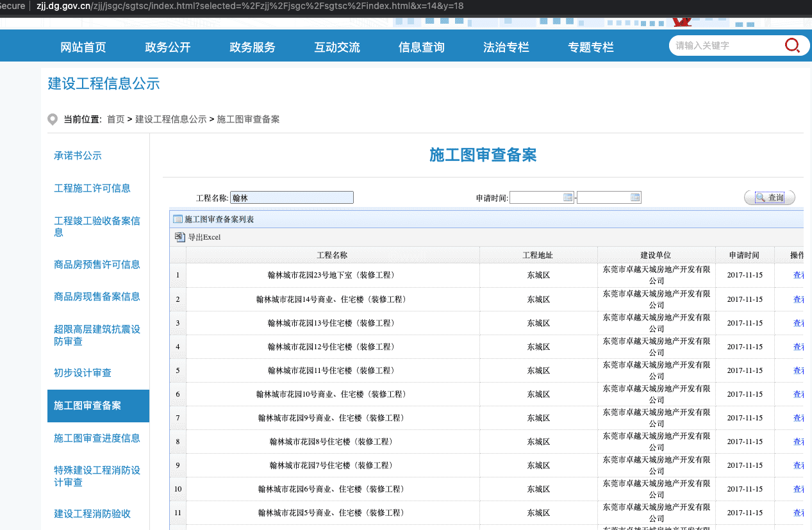Go to the 互动交流 navigation item
Image resolution: width=812 pixels, height=530 pixels.
(337, 47)
